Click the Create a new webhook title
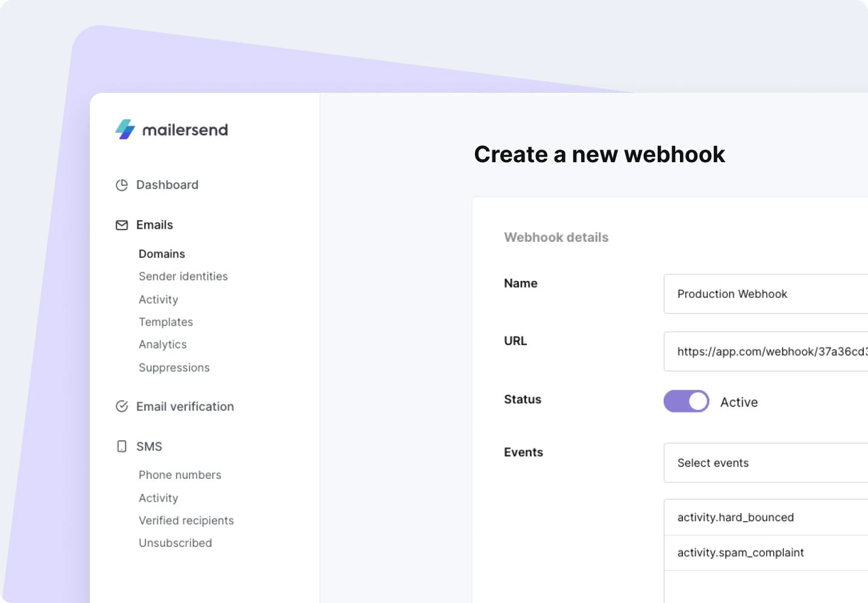 (x=600, y=154)
